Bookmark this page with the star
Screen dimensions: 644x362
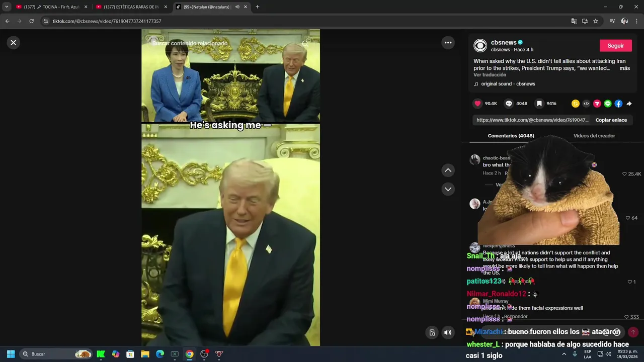[x=596, y=21]
